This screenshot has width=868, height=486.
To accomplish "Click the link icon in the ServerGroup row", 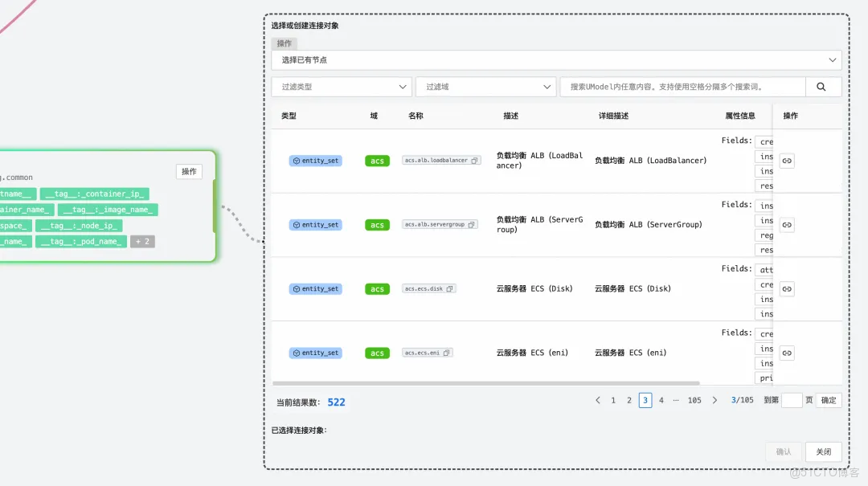I will click(786, 224).
